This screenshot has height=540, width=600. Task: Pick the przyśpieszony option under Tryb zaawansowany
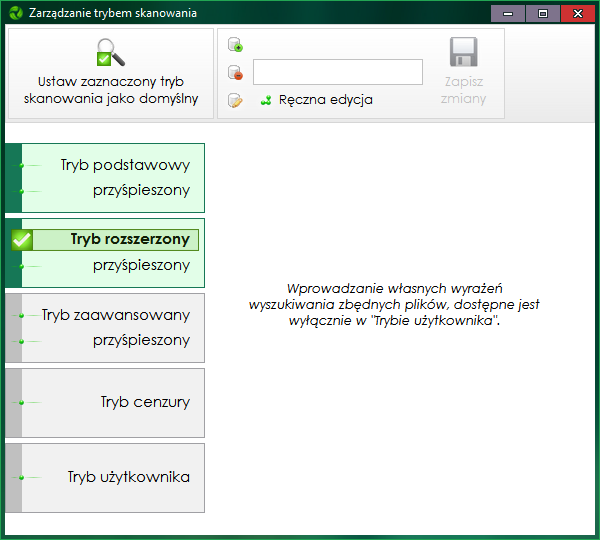141,340
